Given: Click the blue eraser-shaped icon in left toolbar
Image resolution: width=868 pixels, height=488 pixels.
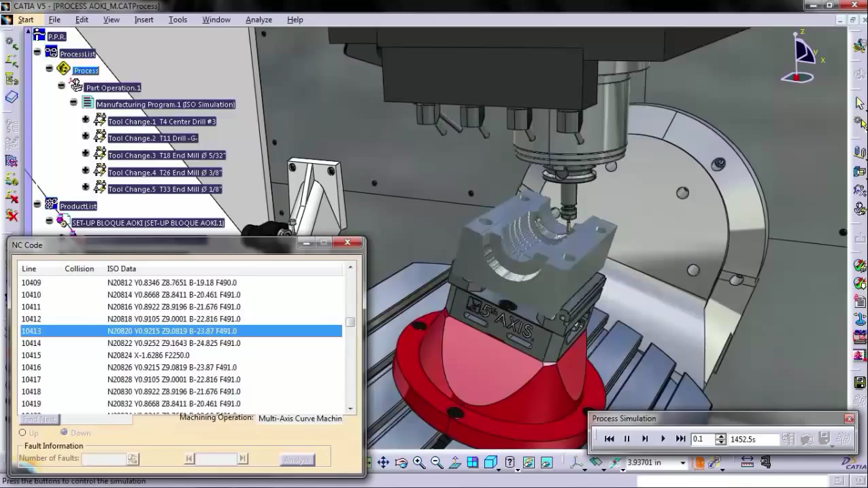Looking at the screenshot, I should 12,97.
